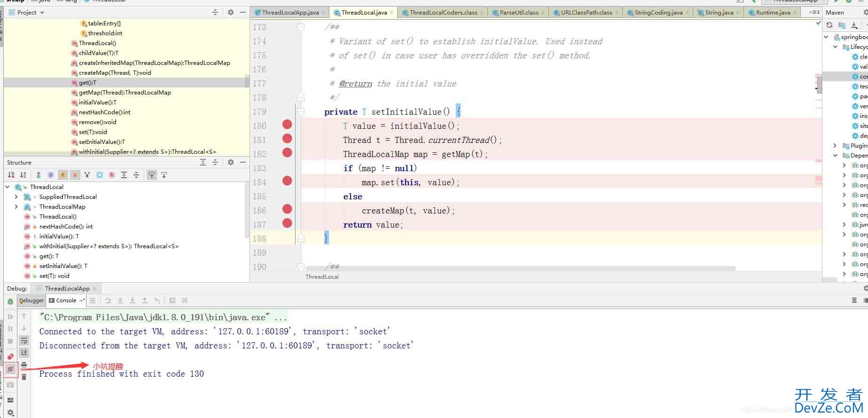Toggle Show Properties filter in Structure toolbar
Screen dimensions: 868x418
(x=51, y=175)
